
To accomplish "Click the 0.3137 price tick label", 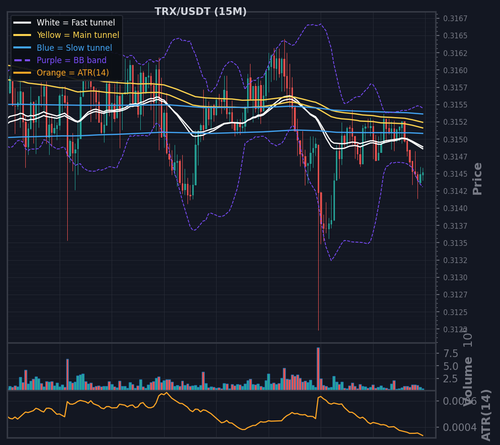I will tap(455, 226).
